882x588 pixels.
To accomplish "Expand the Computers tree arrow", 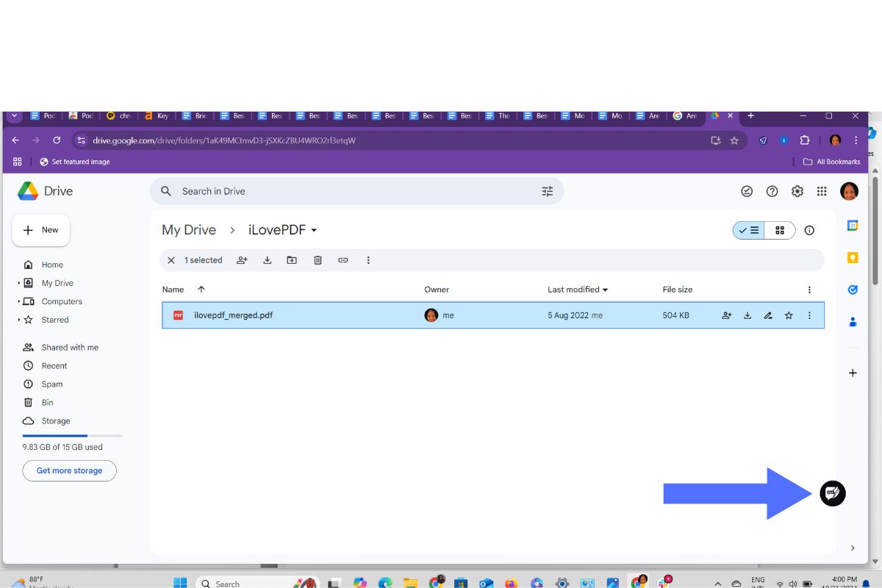I will [19, 301].
